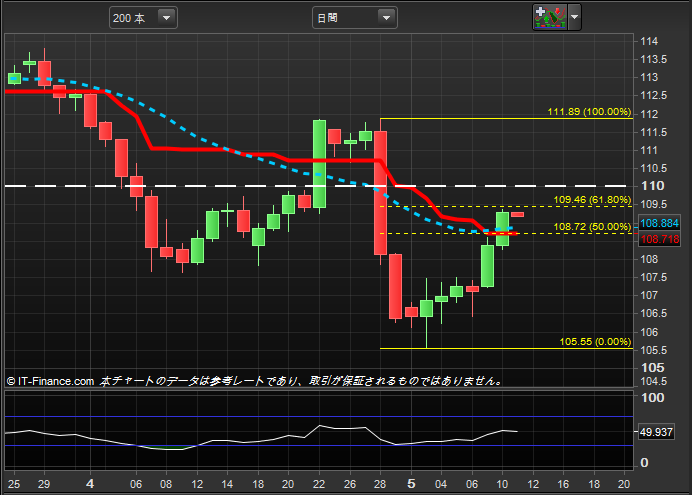Click the 111.89 (100.00%) Fibonacci label
This screenshot has height=495, width=692.
[x=589, y=112]
